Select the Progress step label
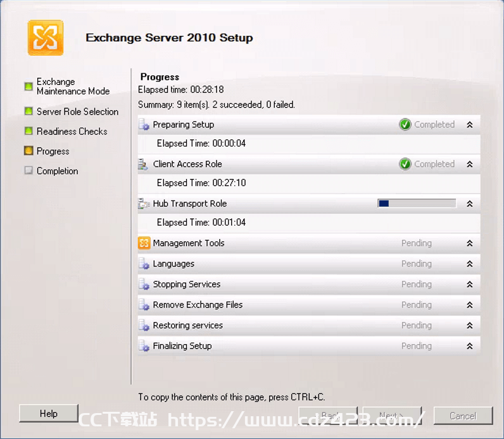 [53, 151]
